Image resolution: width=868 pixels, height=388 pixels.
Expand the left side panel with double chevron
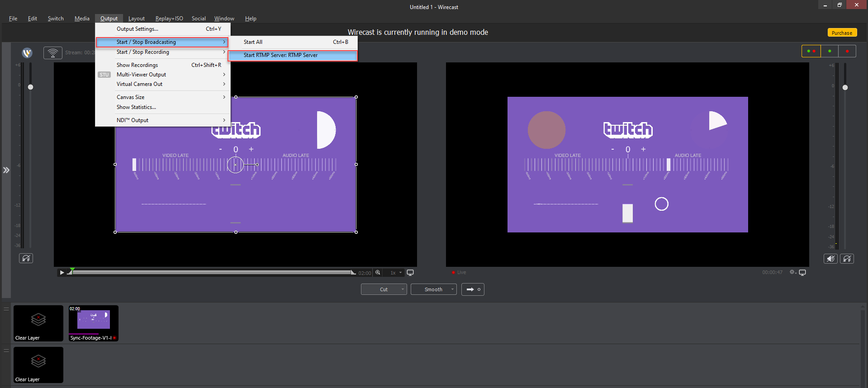tap(6, 170)
